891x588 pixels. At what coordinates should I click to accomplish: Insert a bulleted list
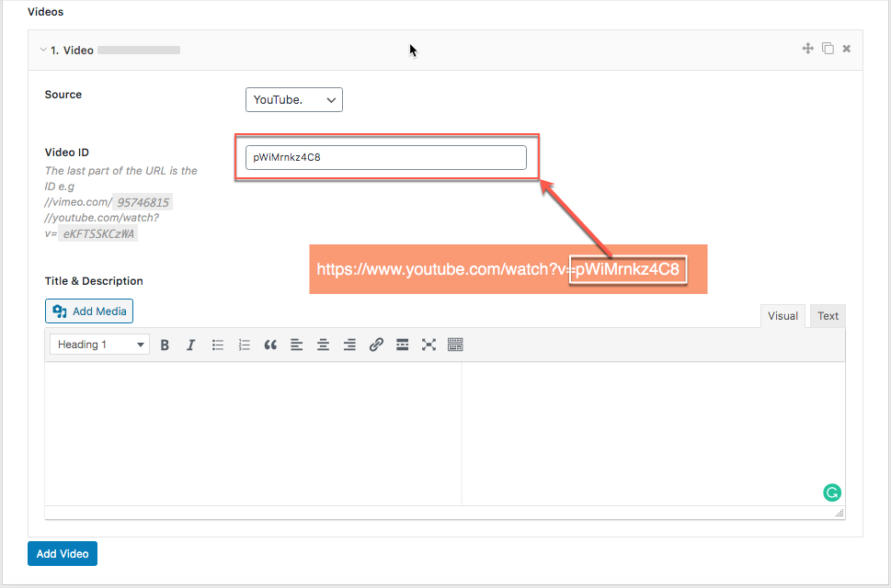pyautogui.click(x=218, y=345)
